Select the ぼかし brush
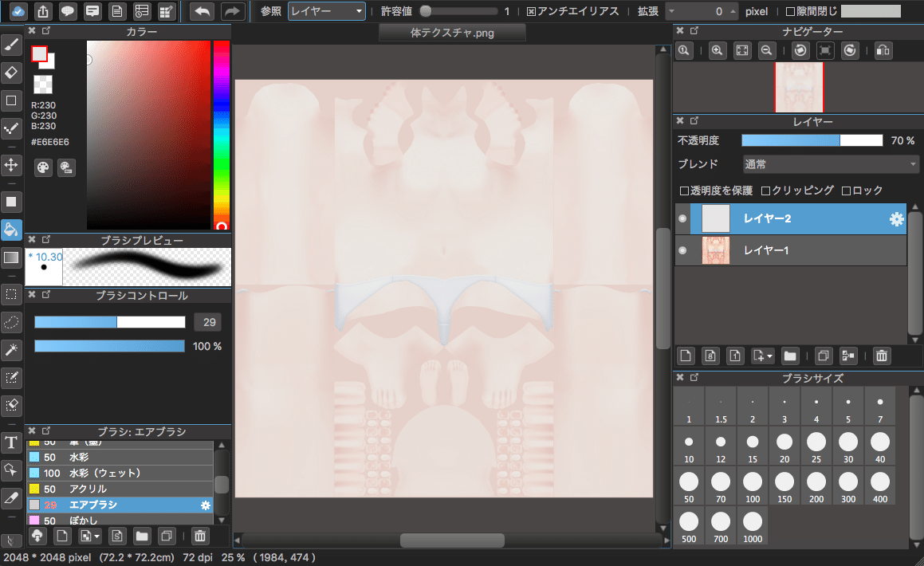The width and height of the screenshot is (924, 566). click(120, 520)
